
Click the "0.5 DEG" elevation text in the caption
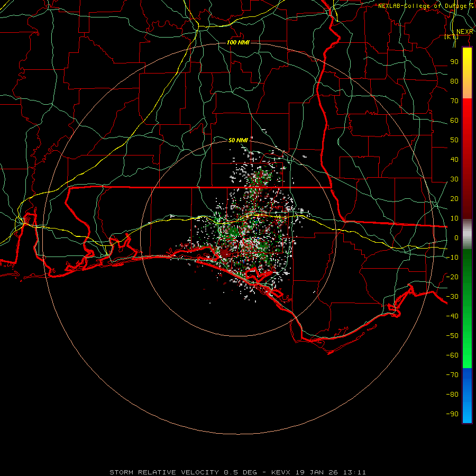tap(240, 472)
